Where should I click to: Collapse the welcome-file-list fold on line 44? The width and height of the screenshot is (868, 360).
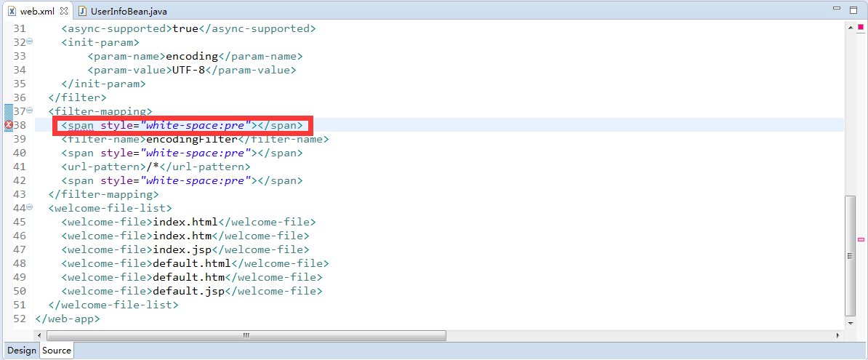tap(30, 208)
